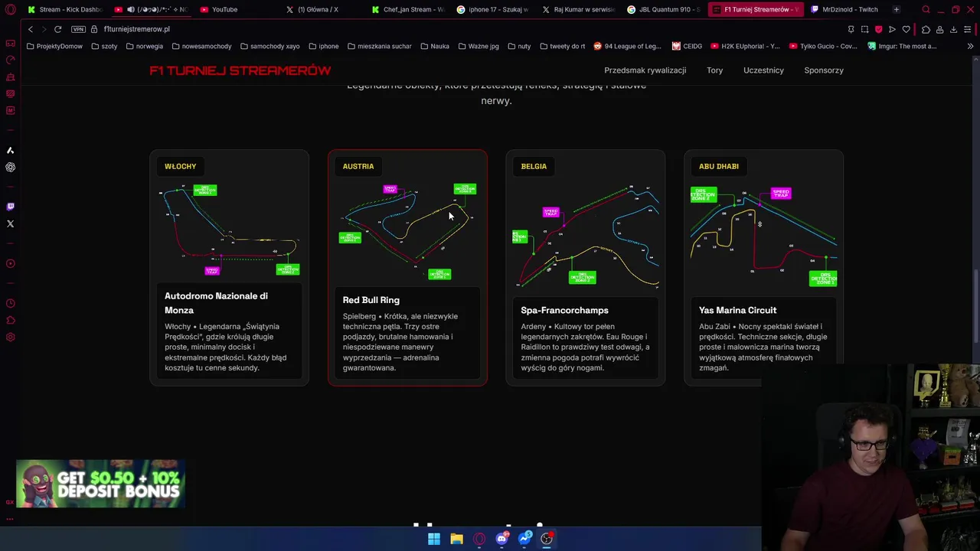The image size is (980, 551).
Task: Open ChatGPT in the sidebar
Action: coord(10,167)
